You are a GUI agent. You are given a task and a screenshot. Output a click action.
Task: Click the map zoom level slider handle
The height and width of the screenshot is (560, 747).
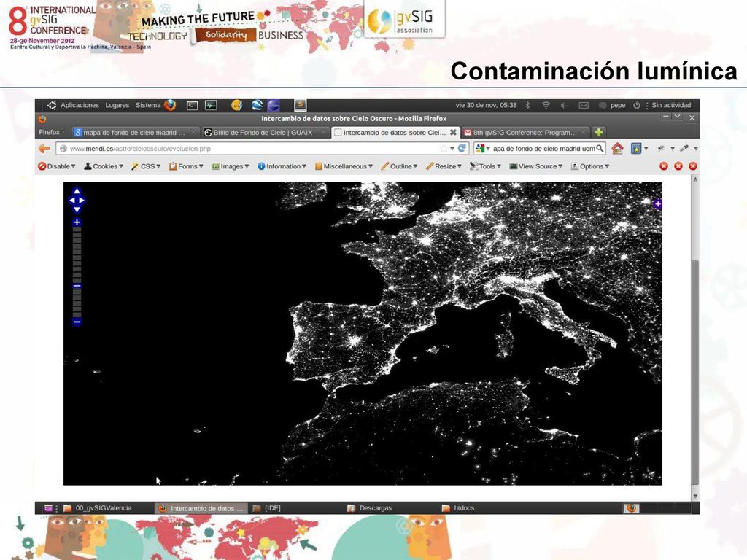coord(77,286)
